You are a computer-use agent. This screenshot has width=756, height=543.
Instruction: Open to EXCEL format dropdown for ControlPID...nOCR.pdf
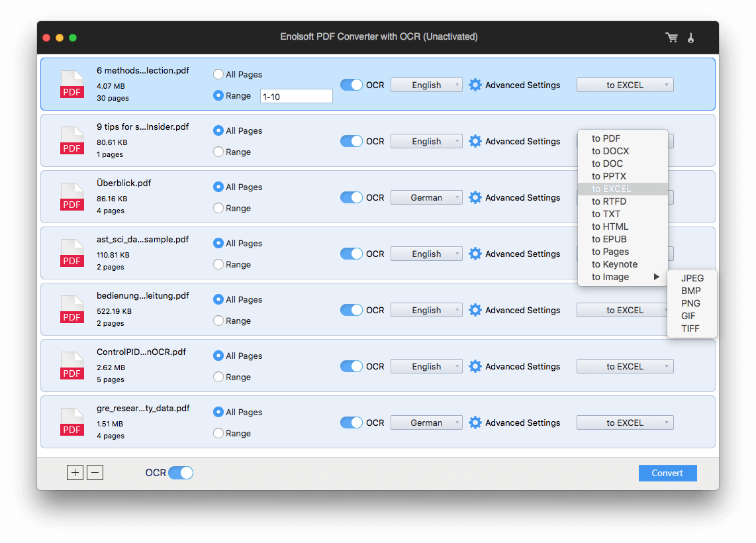625,366
